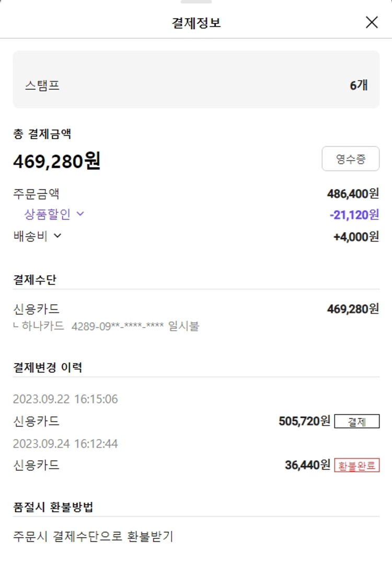Click the 486,400원 order amount
The width and height of the screenshot is (392, 578).
click(353, 194)
